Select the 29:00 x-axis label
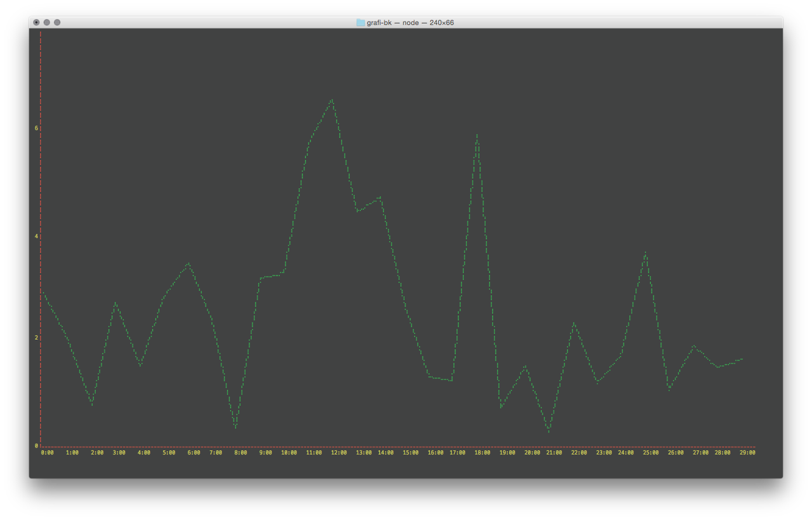Image resolution: width=812 pixels, height=520 pixels. 747,453
